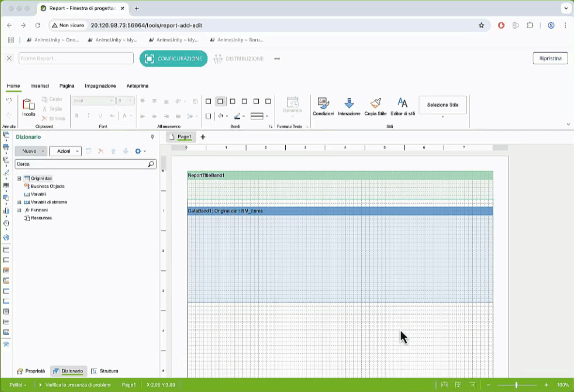Switch to the Pagina ribbon tab

(x=67, y=86)
